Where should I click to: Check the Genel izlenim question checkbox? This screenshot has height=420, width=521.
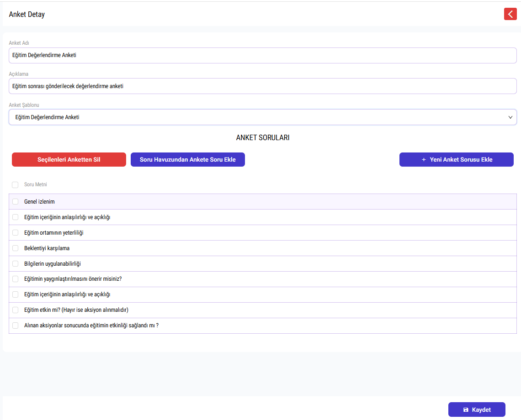point(15,201)
